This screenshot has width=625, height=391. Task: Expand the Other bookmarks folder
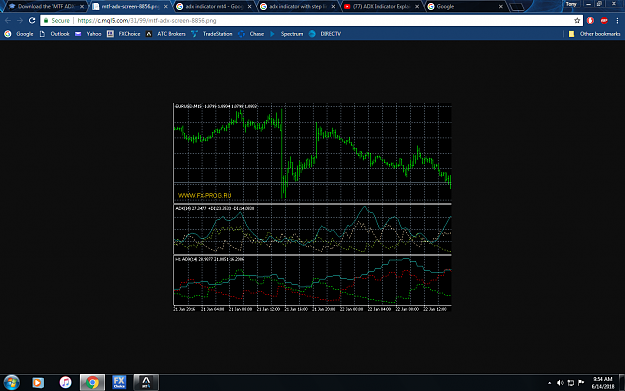pyautogui.click(x=594, y=34)
